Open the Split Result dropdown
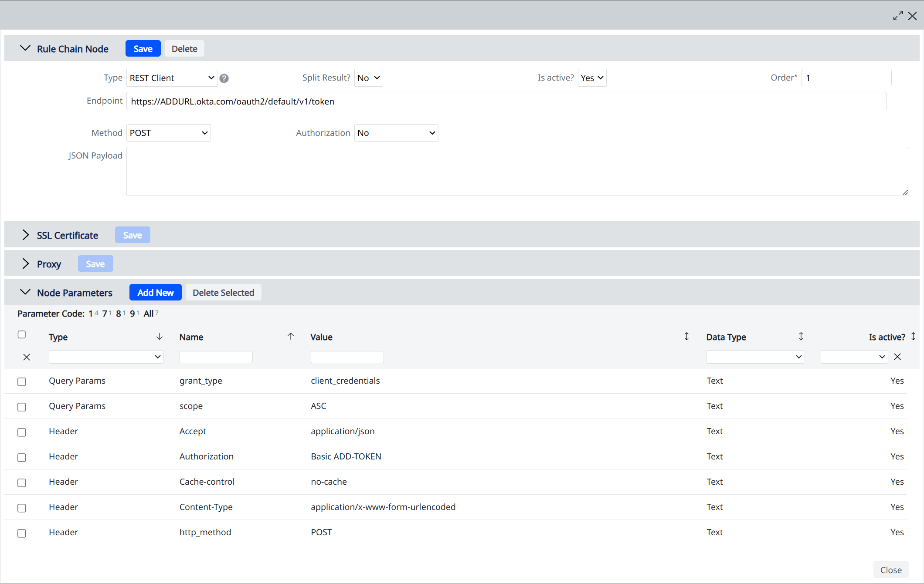This screenshot has width=924, height=584. 369,78
